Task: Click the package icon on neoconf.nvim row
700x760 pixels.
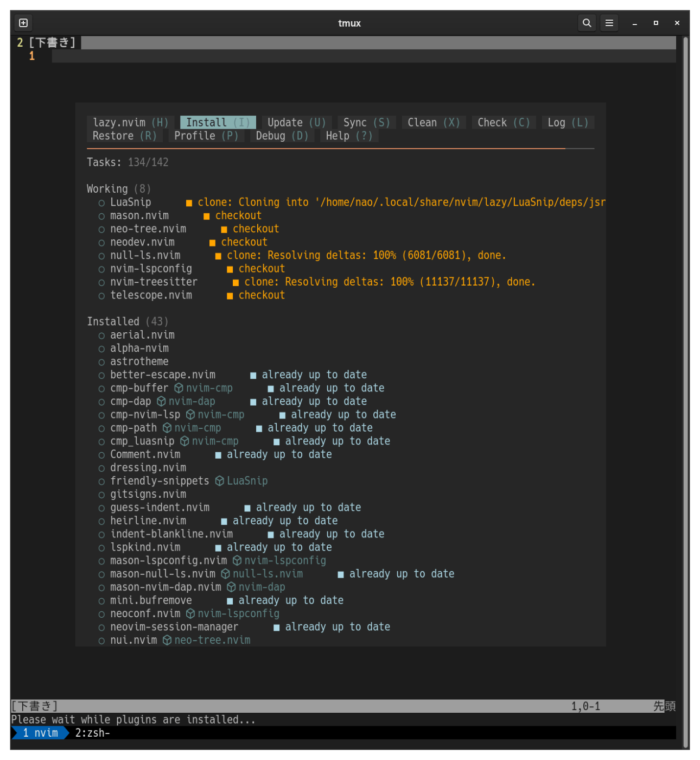Action: (190, 613)
